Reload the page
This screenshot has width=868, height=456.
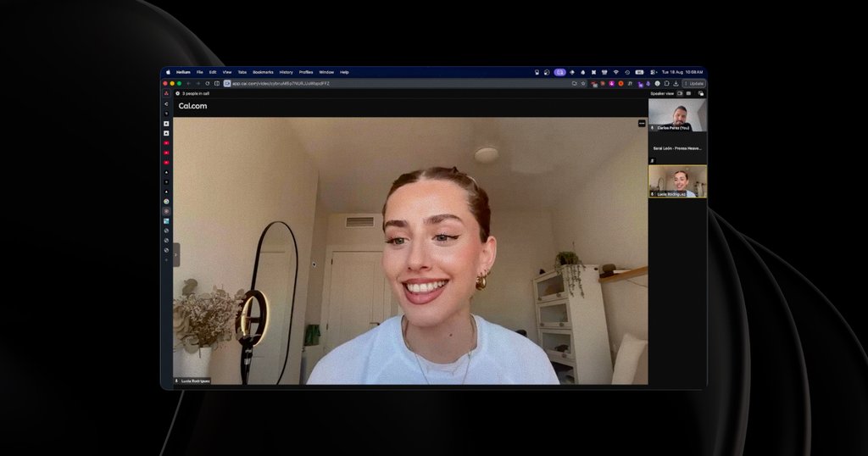click(x=208, y=84)
